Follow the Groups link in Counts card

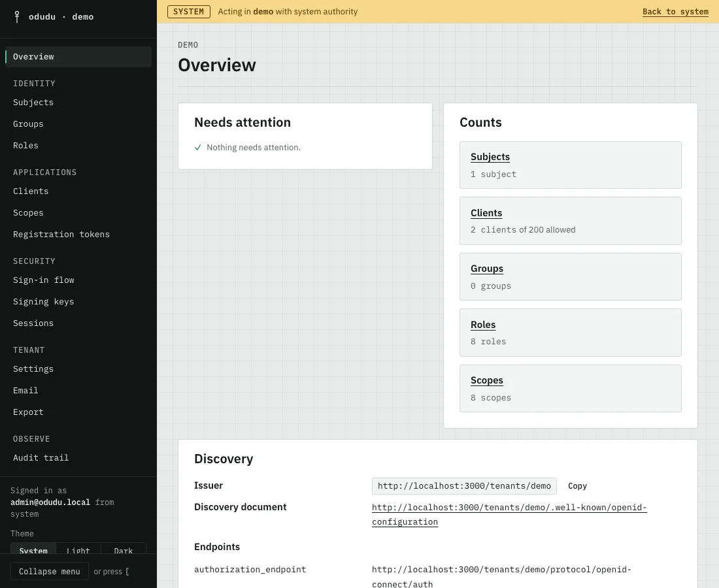487,269
